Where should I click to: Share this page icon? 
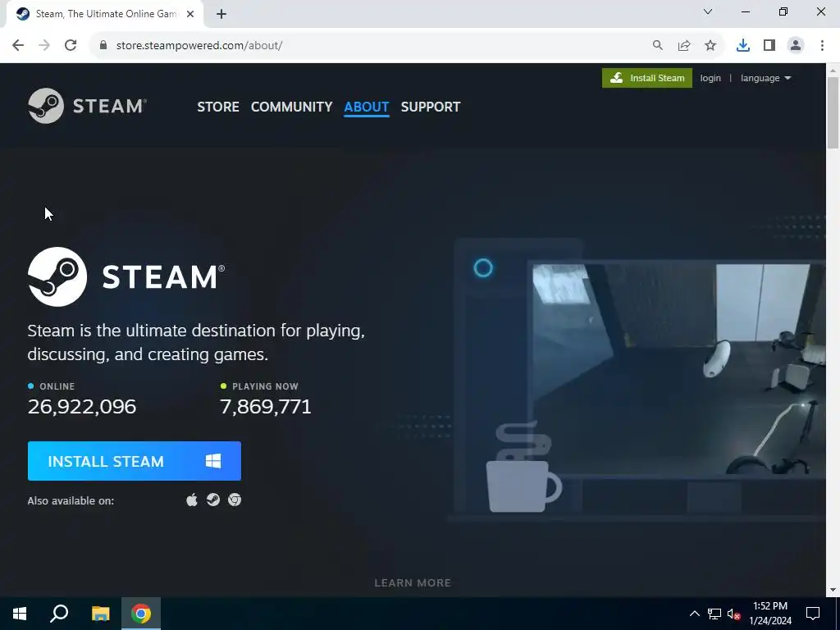pyautogui.click(x=684, y=46)
